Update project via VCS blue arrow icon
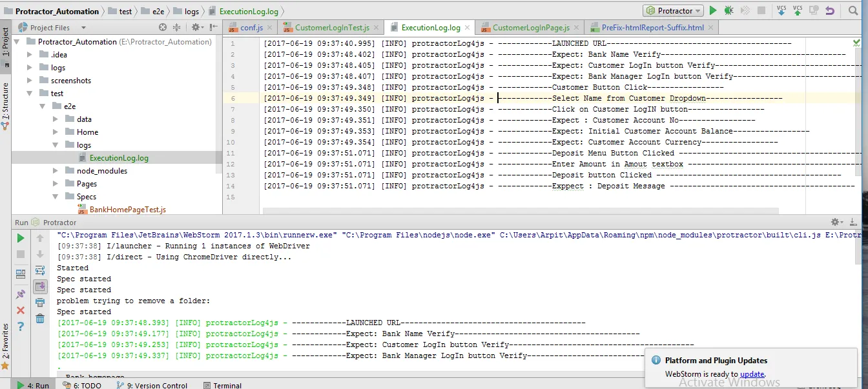The image size is (868, 389). point(781,10)
